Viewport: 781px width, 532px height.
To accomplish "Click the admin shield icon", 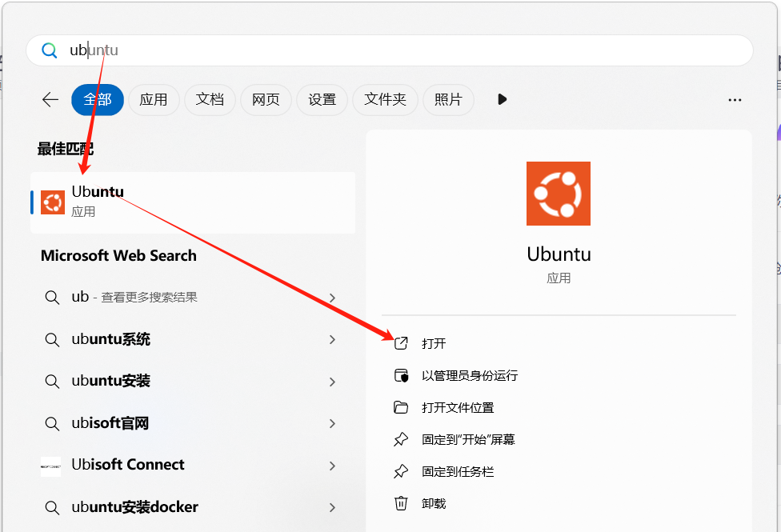I will (401, 375).
